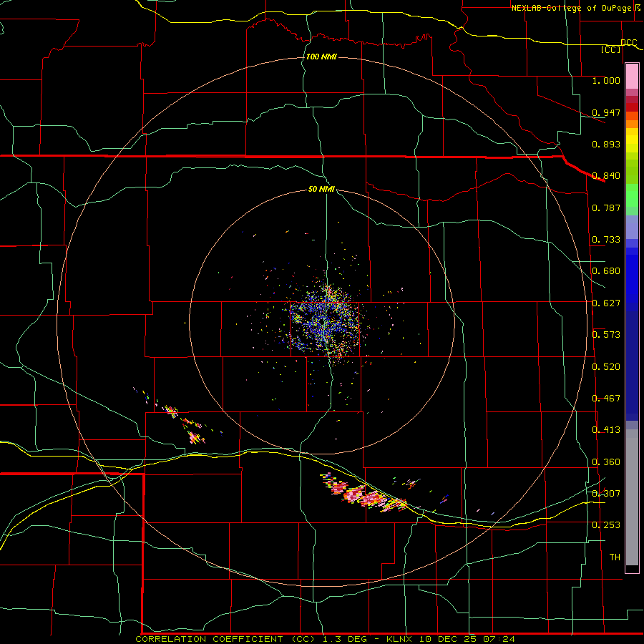Click the gray lower segment of color bar
The width and height of the screenshot is (644, 644).
pos(632,497)
